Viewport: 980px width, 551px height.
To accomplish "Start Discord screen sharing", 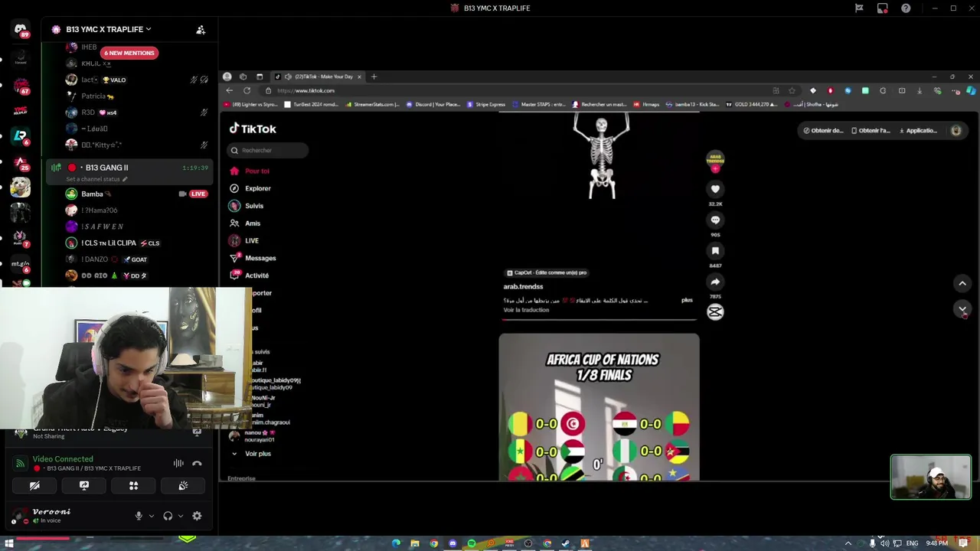I will click(x=84, y=485).
